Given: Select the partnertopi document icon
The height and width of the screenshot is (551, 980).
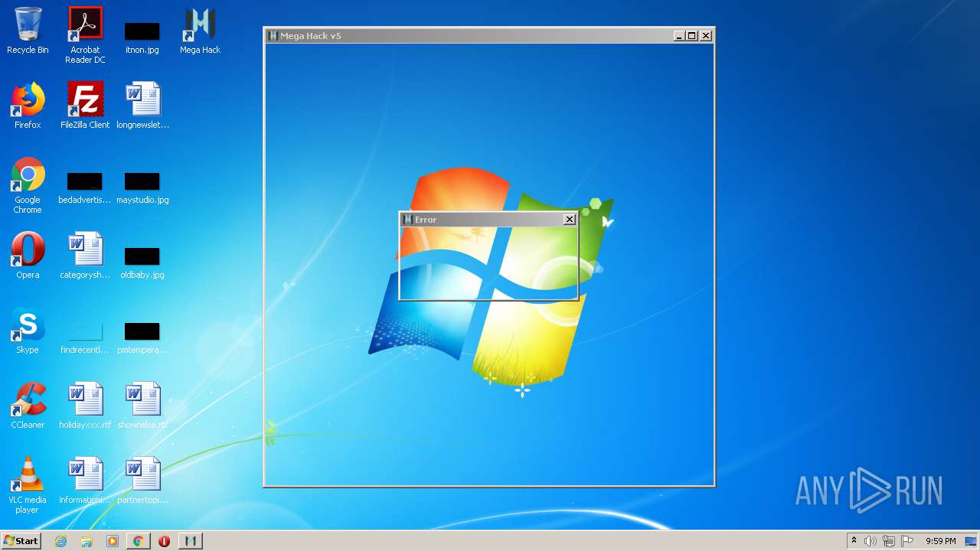Looking at the screenshot, I should pos(142,481).
